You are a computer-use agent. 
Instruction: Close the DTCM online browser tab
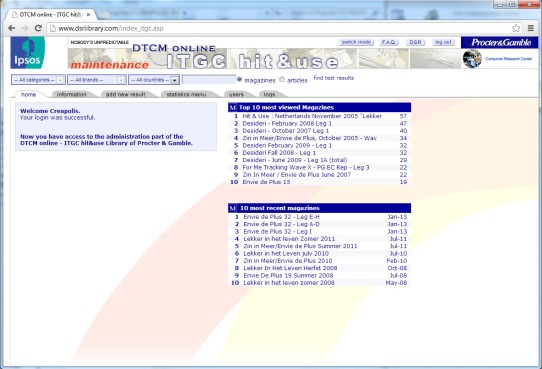[x=88, y=15]
